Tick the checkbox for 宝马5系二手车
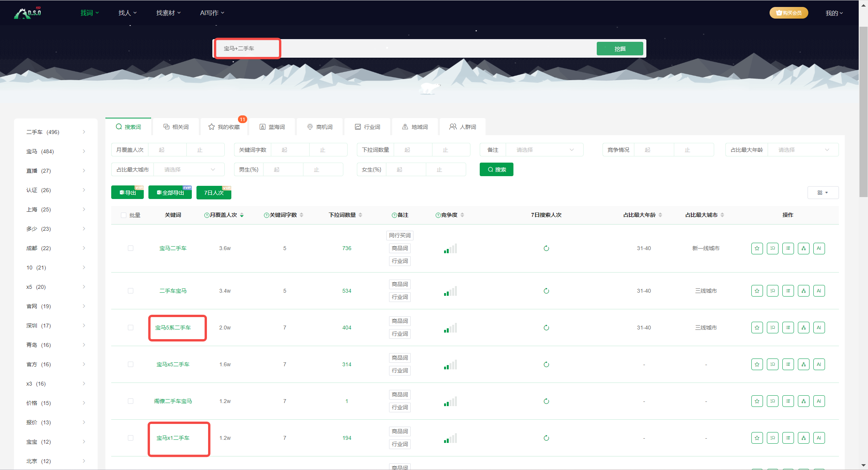 [131, 328]
